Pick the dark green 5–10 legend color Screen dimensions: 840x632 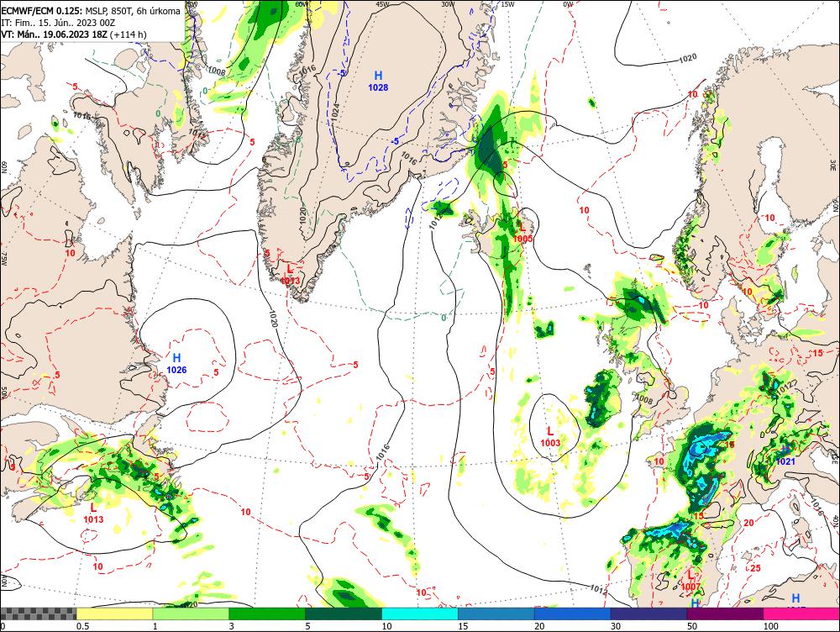344,614
